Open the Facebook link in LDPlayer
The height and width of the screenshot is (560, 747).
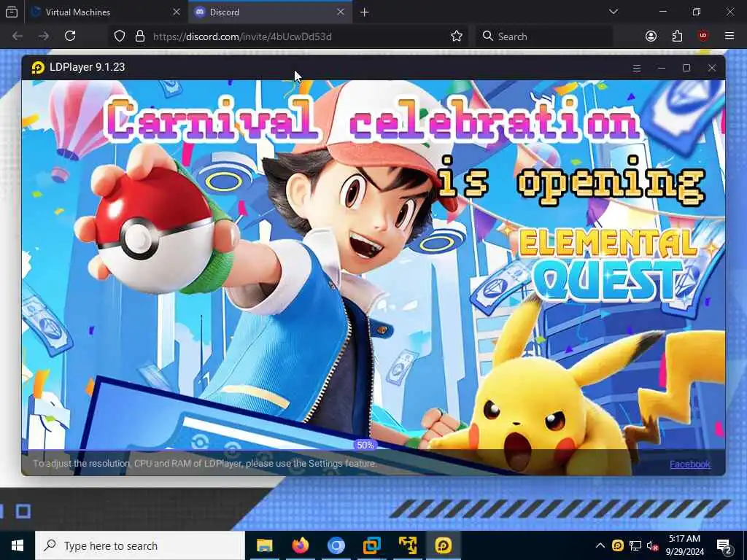click(690, 464)
